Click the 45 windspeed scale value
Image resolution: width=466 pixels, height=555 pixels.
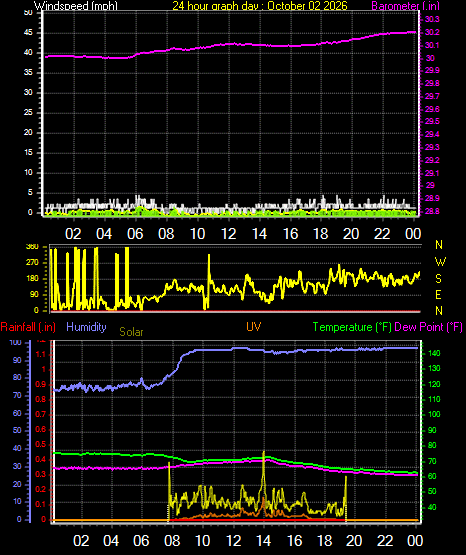click(x=28, y=33)
